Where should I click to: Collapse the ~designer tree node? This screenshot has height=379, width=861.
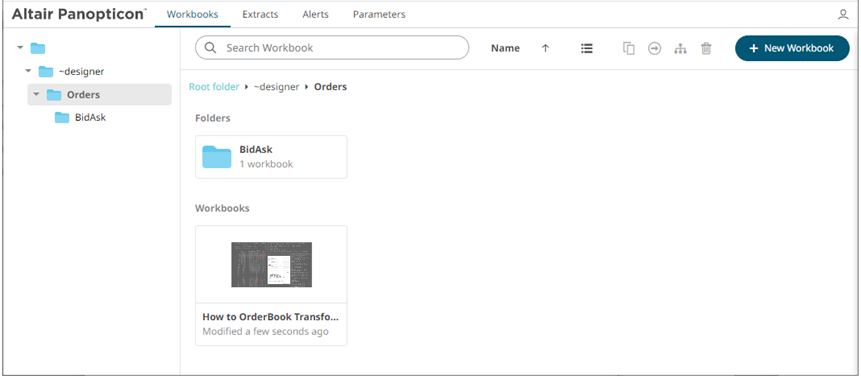point(28,71)
